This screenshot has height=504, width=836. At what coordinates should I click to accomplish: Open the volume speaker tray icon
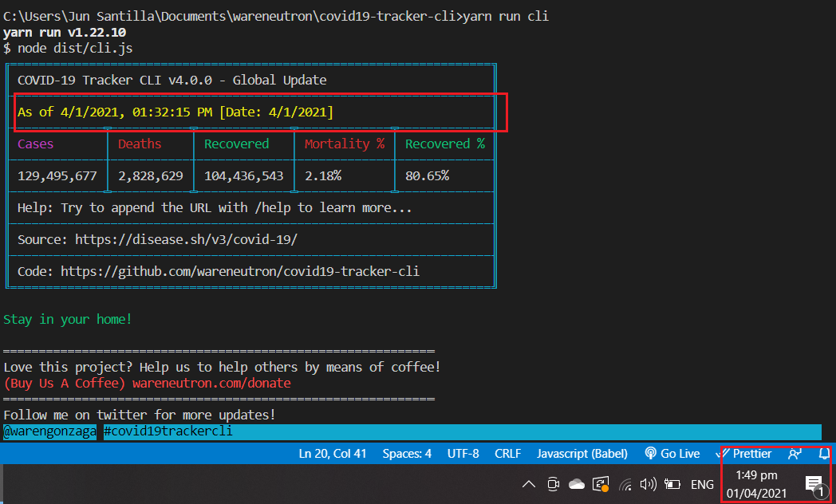coord(649,484)
